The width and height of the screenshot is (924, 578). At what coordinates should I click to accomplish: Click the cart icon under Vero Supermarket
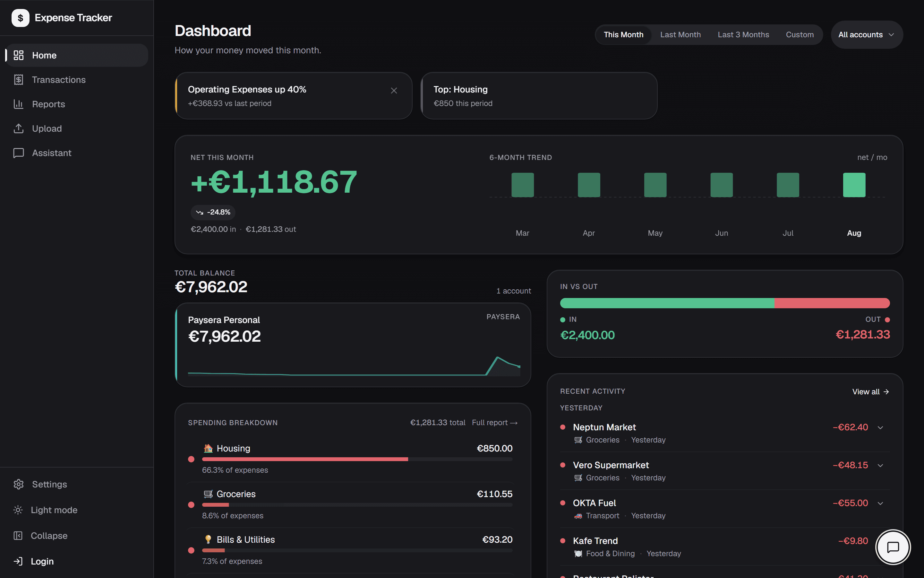pos(578,478)
